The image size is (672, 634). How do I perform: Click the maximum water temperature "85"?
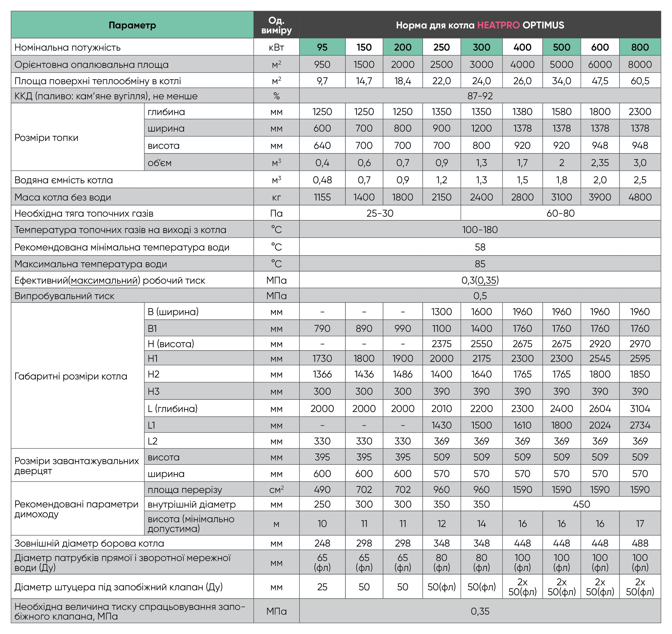(480, 263)
